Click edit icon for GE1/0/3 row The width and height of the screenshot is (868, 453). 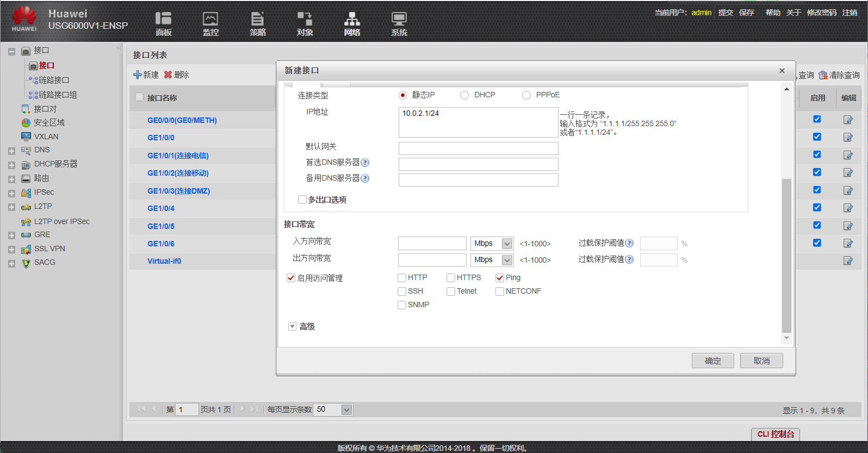click(848, 190)
